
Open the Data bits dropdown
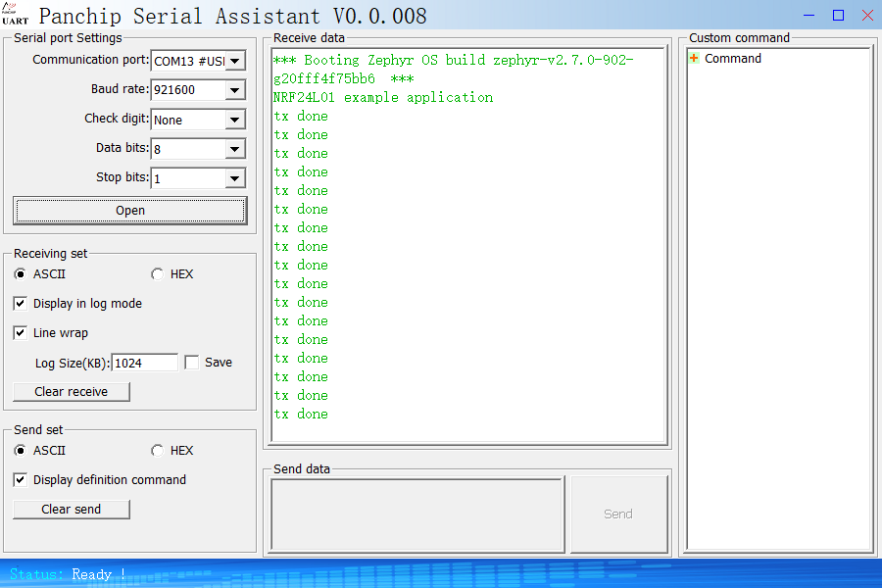pyautogui.click(x=235, y=149)
